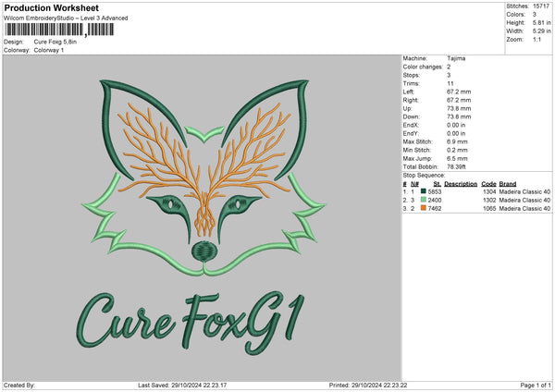The image size is (555, 392).
Task: Select the 'Description' column header
Action: coord(460,183)
